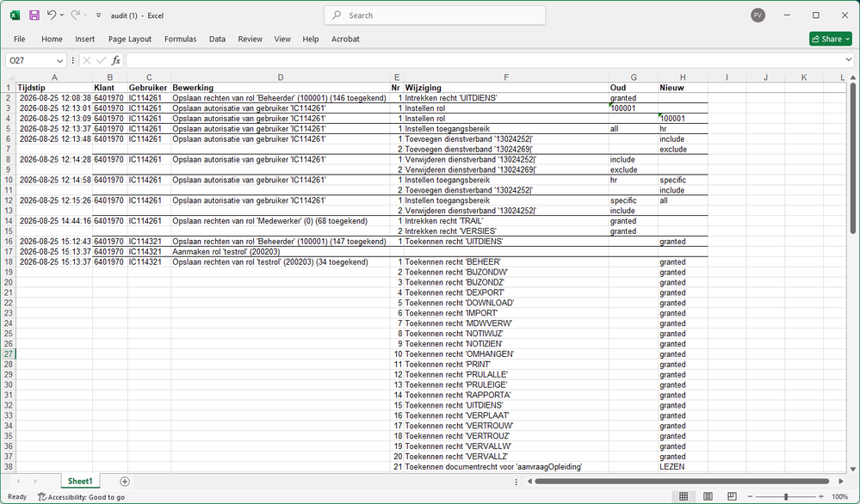Click the Excel app icon in title bar
Screen dimensions: 860x504
pyautogui.click(x=15, y=15)
